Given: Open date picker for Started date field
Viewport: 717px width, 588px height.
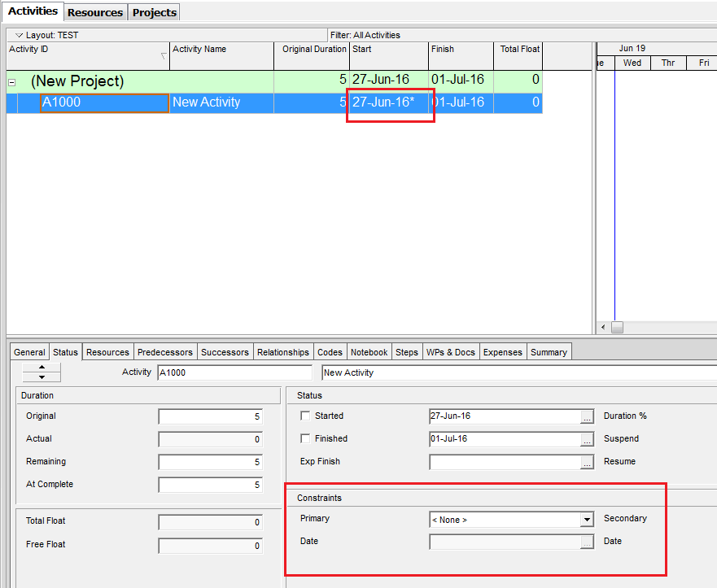Looking at the screenshot, I should click(587, 416).
